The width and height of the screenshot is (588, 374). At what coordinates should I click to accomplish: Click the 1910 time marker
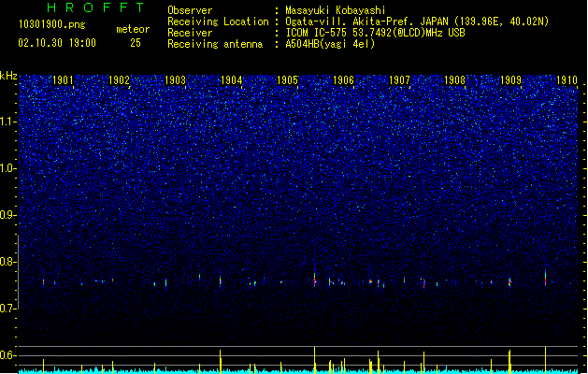tap(566, 80)
